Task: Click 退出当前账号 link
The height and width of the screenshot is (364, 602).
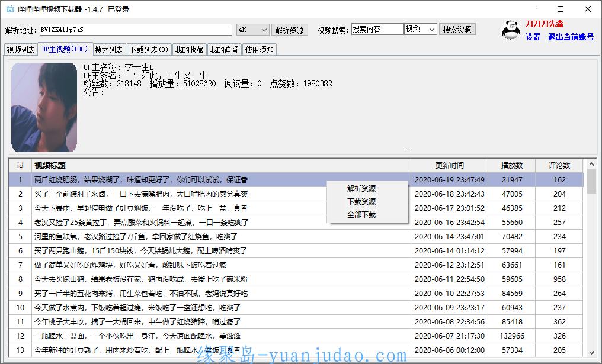Action: click(x=571, y=37)
